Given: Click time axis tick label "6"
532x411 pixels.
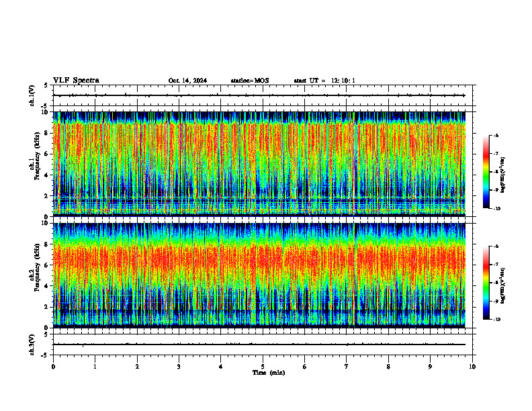Looking at the screenshot, I should tap(305, 367).
